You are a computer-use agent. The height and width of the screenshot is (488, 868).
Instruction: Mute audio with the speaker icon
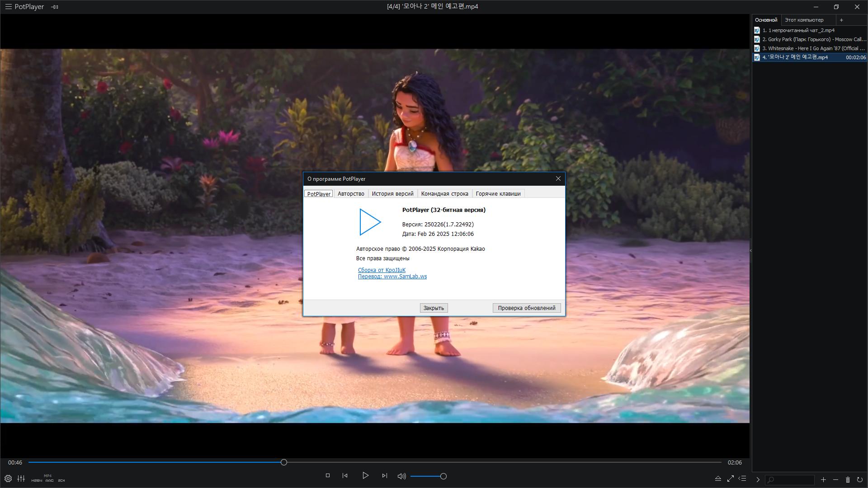point(401,476)
